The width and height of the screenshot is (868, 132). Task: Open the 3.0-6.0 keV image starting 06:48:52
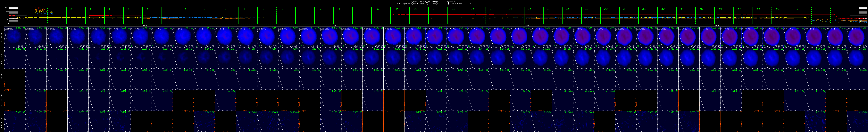coord(310,37)
